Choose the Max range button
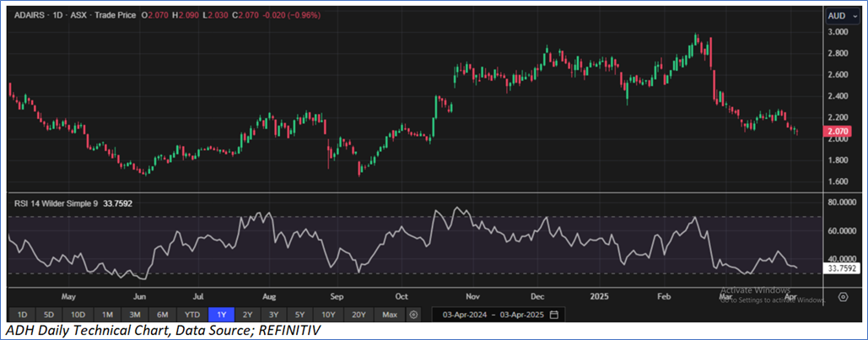868x340 pixels. point(390,315)
